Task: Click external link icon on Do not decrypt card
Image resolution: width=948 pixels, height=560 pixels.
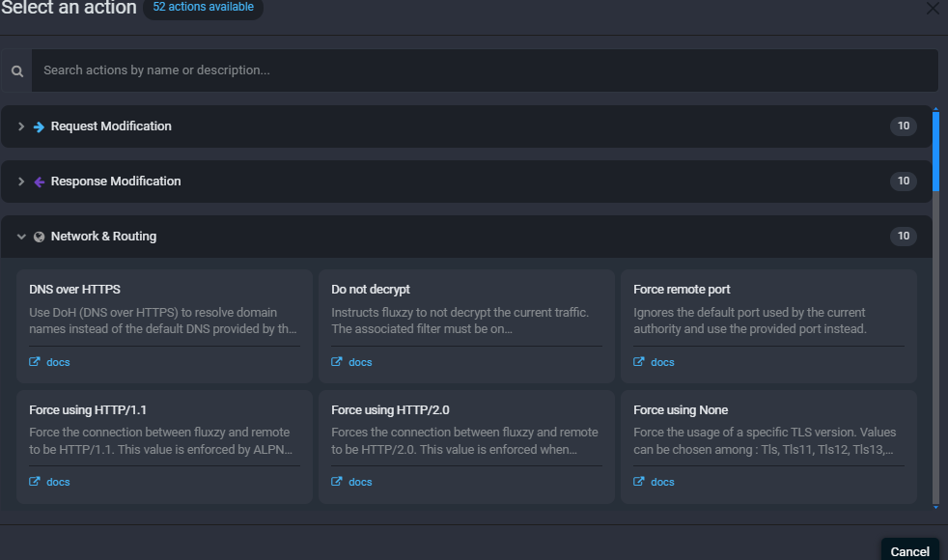Action: coord(337,362)
